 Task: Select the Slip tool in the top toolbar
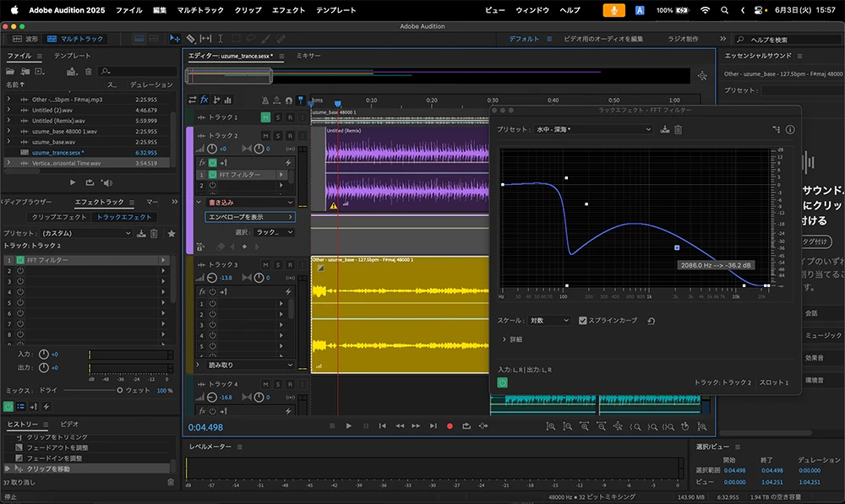click(x=205, y=39)
